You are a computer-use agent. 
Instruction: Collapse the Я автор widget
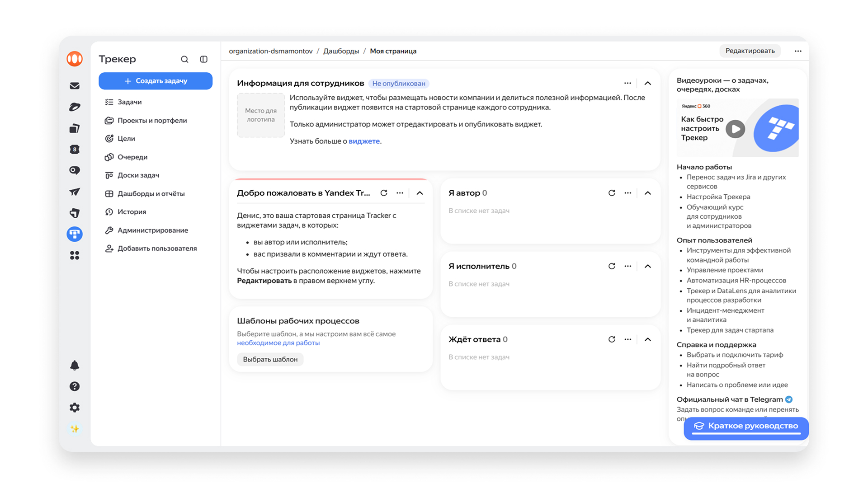coord(648,192)
